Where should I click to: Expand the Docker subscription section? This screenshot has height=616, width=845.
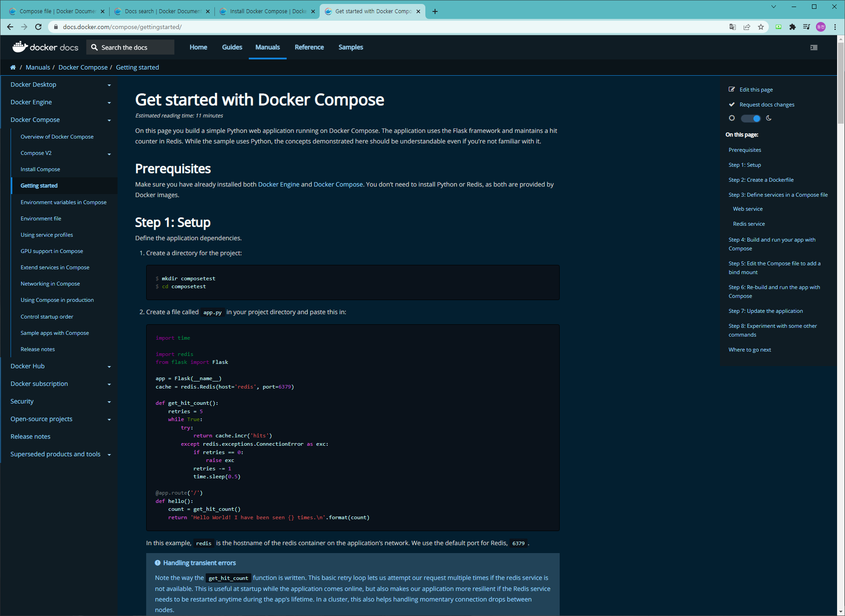point(109,384)
